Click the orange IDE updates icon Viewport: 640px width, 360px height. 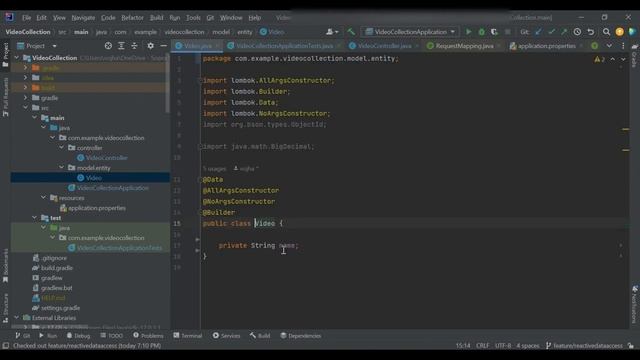620,32
